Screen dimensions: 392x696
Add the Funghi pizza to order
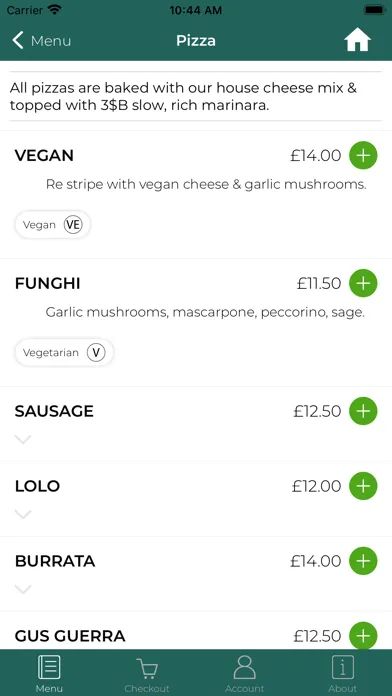coord(363,283)
